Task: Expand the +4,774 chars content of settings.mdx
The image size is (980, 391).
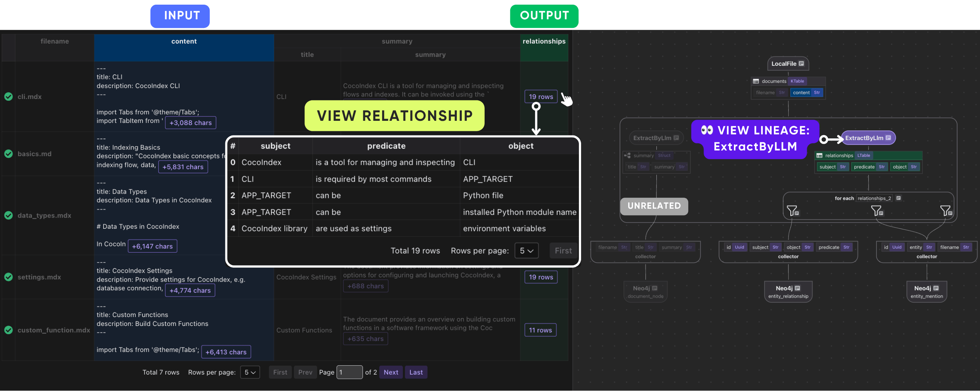Action: point(190,291)
